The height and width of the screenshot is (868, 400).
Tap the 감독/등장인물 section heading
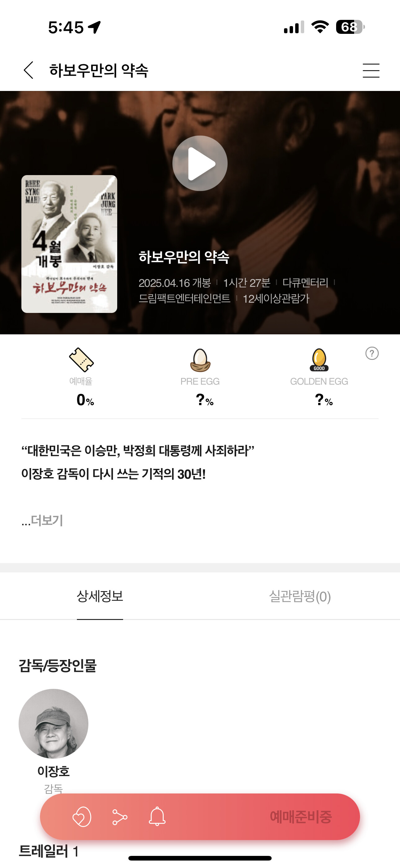(x=58, y=666)
